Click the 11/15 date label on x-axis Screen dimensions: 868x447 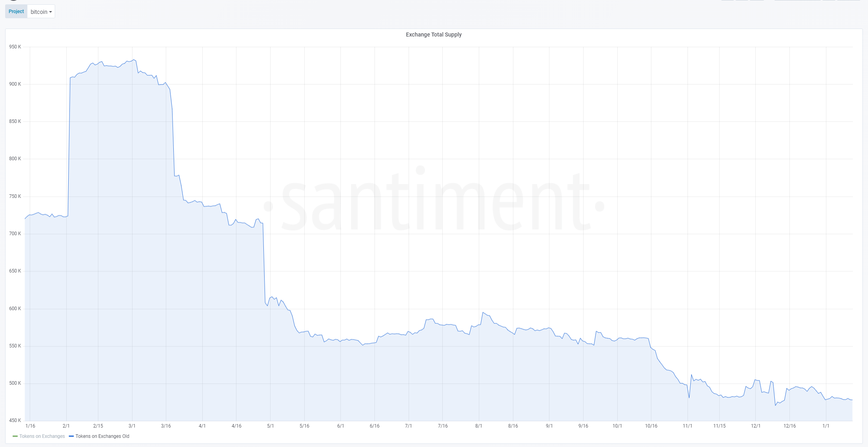coord(720,426)
